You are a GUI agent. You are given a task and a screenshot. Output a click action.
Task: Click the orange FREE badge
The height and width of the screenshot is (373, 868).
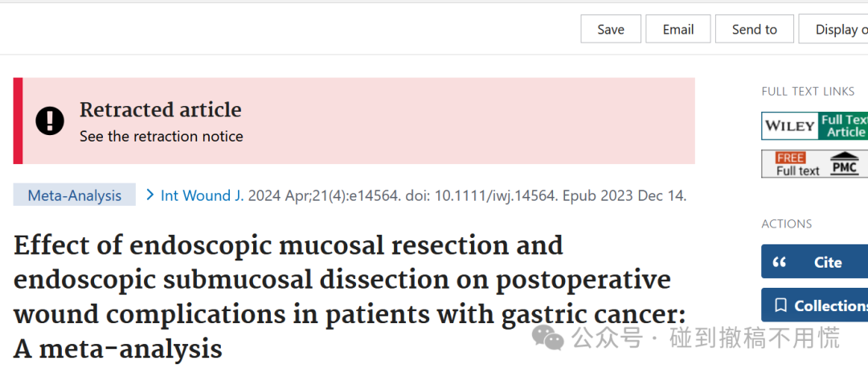click(x=791, y=158)
